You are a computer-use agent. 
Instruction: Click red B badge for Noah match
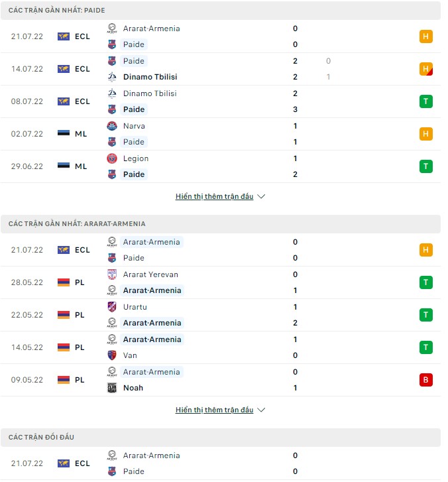[426, 380]
